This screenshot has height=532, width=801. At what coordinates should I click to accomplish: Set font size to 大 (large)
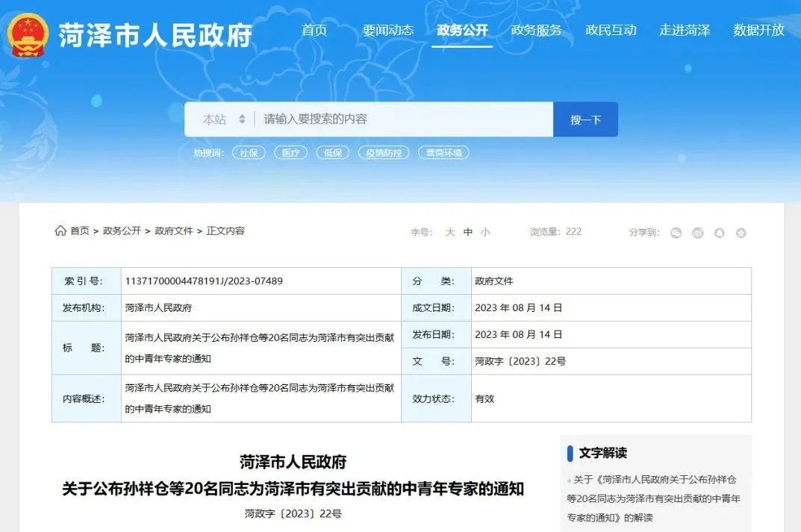pos(450,232)
